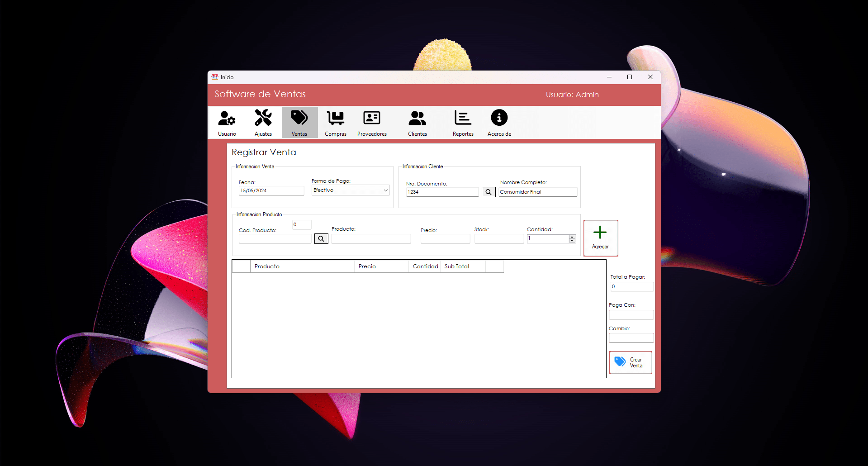Focus the Nro. Documento input field
Screen dimensions: 868x466
(x=442, y=192)
